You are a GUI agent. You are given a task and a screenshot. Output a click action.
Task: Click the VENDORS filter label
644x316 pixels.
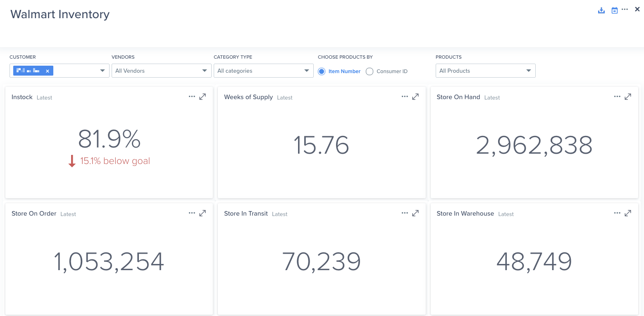123,57
